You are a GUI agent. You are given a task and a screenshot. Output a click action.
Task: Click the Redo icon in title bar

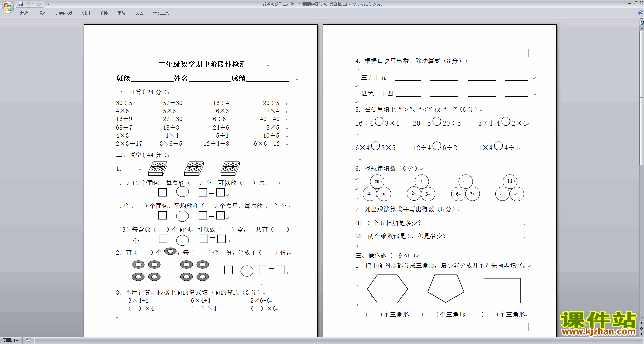point(39,4)
